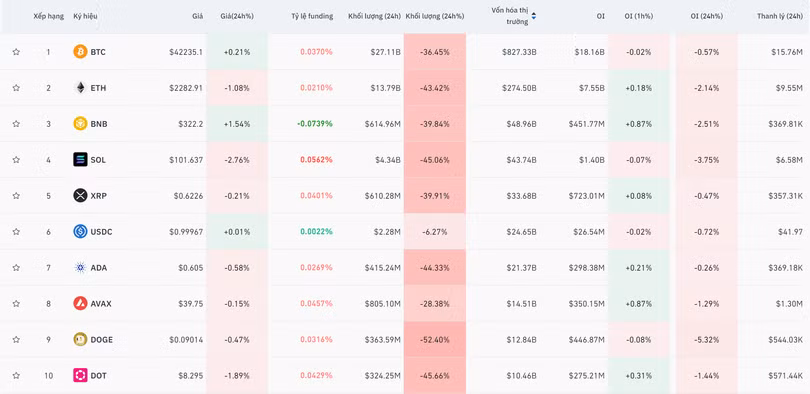Click BTC market cap $827.33B
The image size is (810, 394).
pos(519,52)
